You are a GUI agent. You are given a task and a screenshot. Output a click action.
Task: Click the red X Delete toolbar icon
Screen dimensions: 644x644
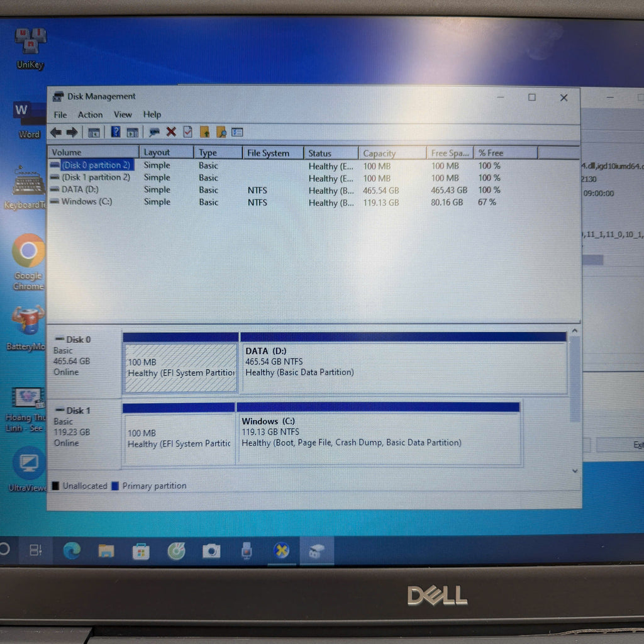[171, 132]
